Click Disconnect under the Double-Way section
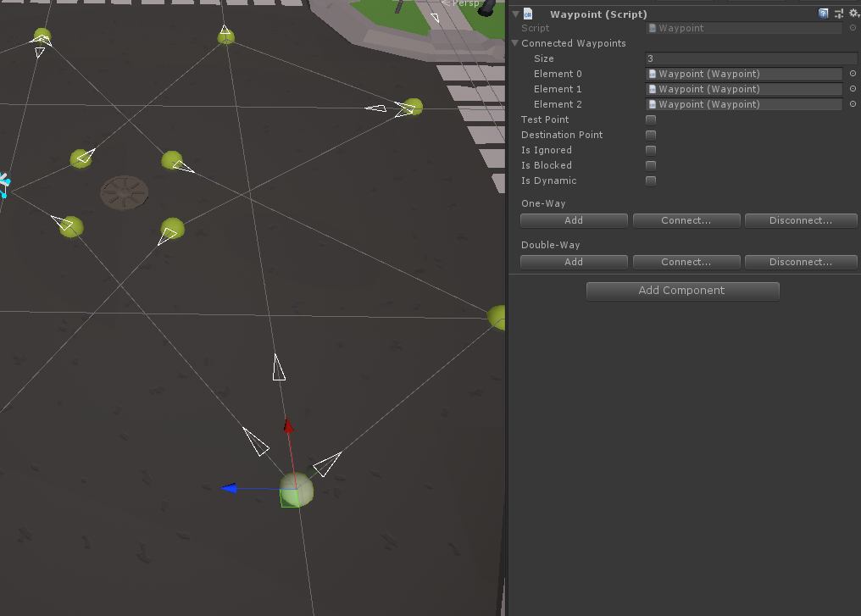Screen dimensions: 861x616 (x=800, y=261)
